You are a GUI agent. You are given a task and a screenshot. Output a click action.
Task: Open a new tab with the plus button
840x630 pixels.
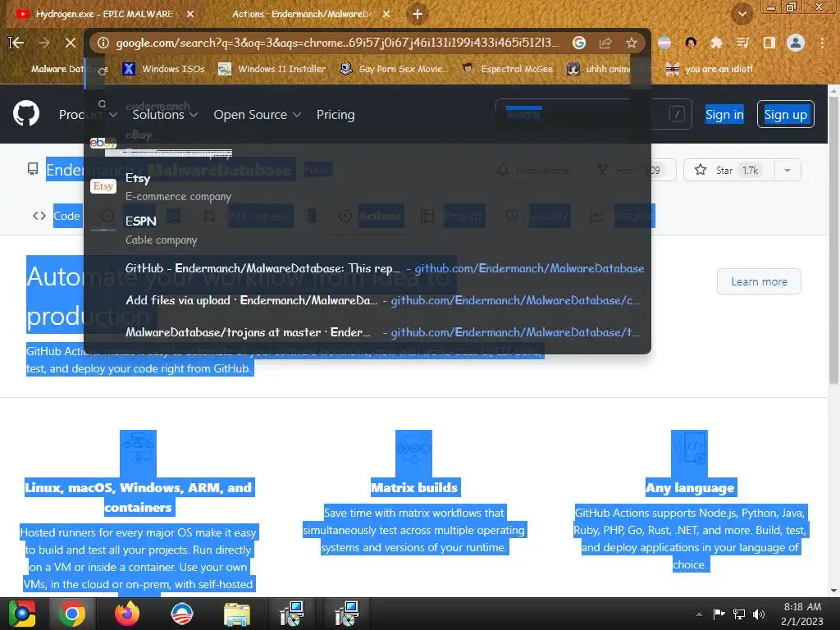point(418,14)
